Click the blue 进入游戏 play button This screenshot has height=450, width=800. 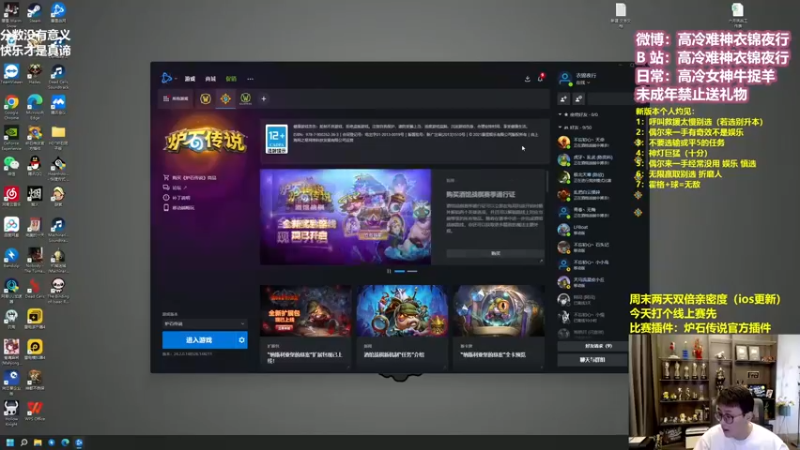[199, 340]
